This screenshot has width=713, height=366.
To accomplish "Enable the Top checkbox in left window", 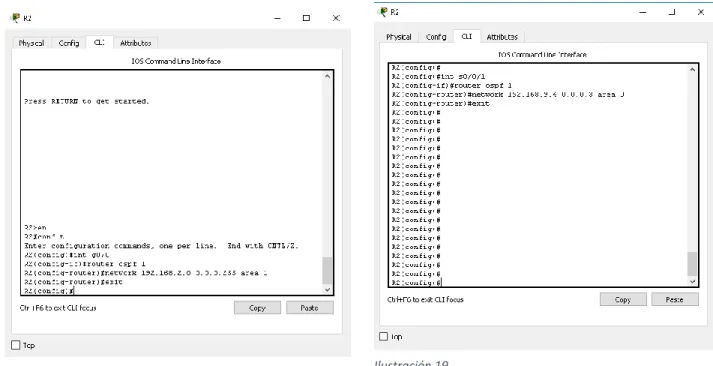I will 15,345.
